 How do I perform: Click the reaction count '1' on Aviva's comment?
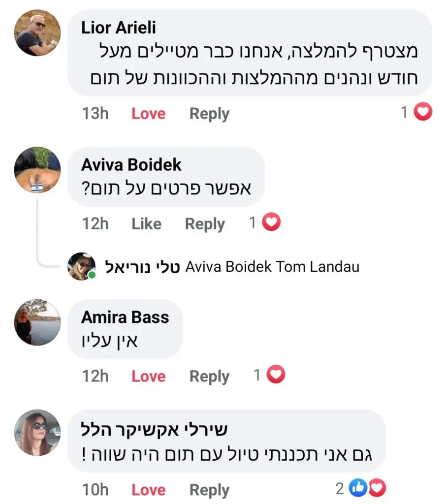click(253, 222)
